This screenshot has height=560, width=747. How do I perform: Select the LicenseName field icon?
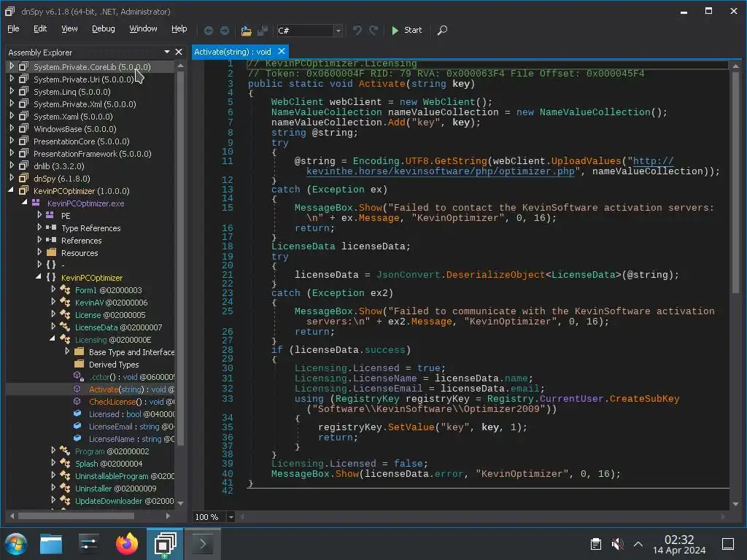77,438
